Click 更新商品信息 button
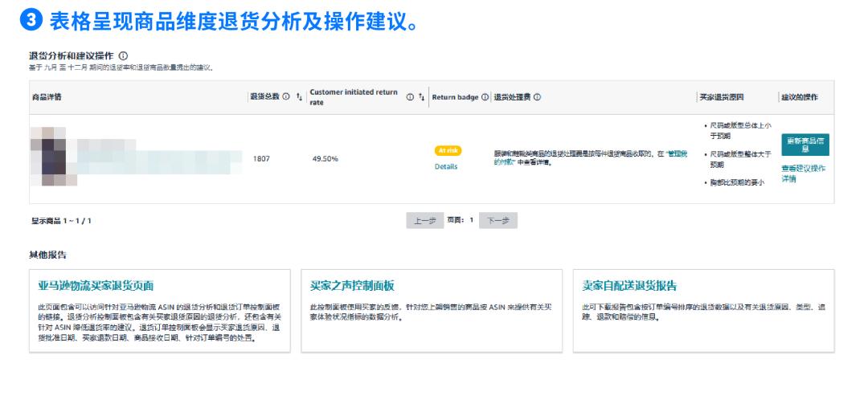This screenshot has width=868, height=408. (805, 145)
